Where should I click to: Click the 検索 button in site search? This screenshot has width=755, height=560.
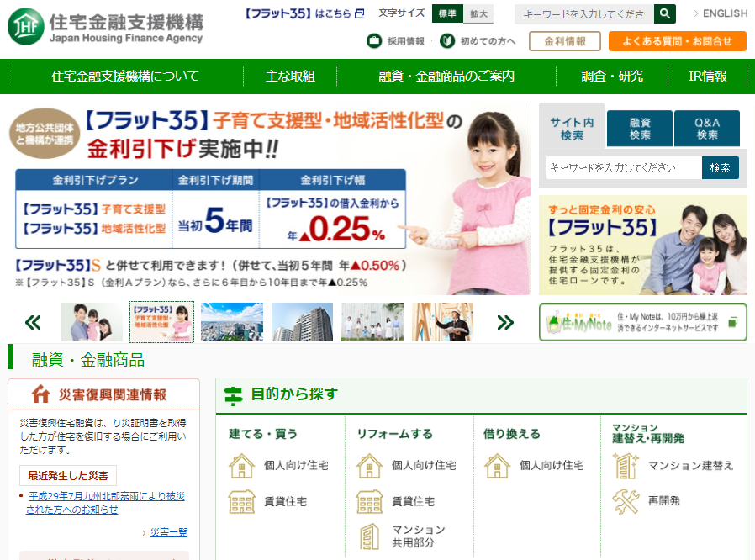click(x=720, y=167)
